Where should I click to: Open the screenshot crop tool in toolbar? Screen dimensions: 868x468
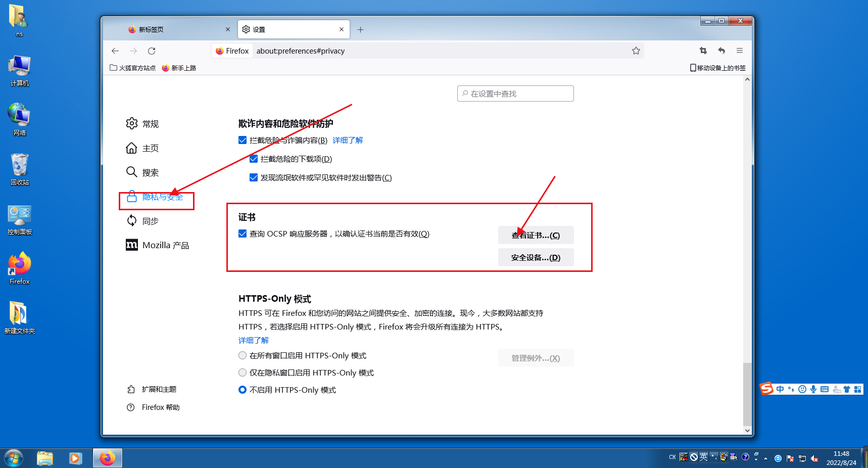tap(703, 51)
